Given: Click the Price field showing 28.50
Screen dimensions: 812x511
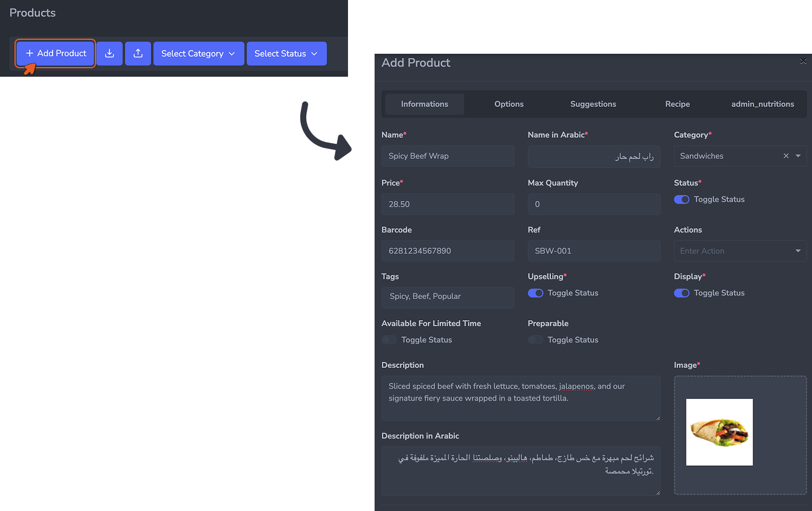Looking at the screenshot, I should click(448, 204).
